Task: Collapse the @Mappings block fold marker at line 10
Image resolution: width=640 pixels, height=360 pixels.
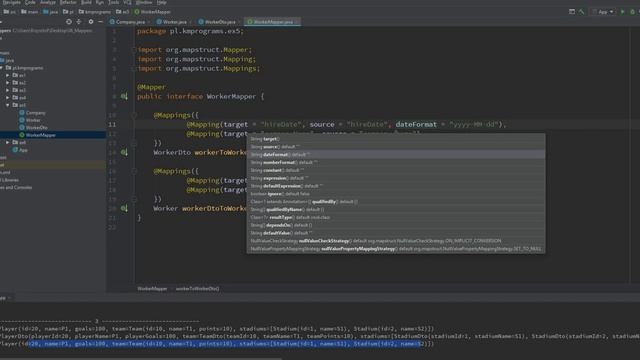Action: click(x=133, y=116)
